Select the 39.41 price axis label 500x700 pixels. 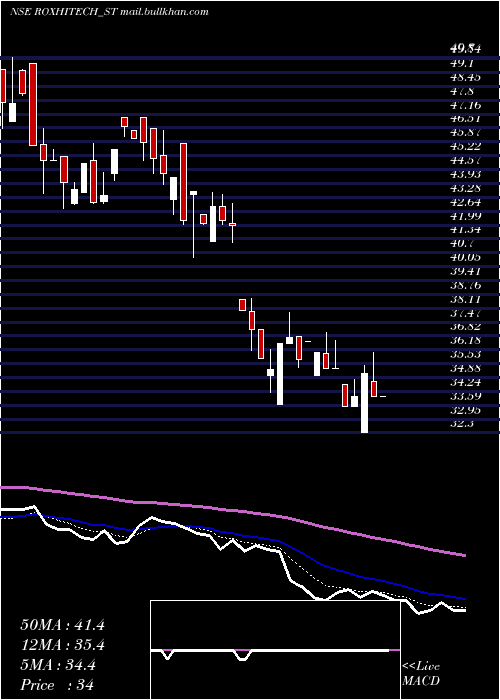tap(465, 271)
